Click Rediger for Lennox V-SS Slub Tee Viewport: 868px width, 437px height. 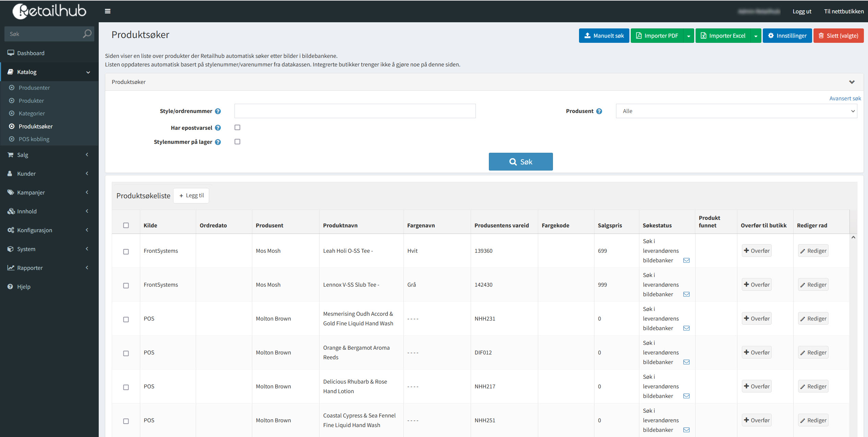tap(813, 285)
